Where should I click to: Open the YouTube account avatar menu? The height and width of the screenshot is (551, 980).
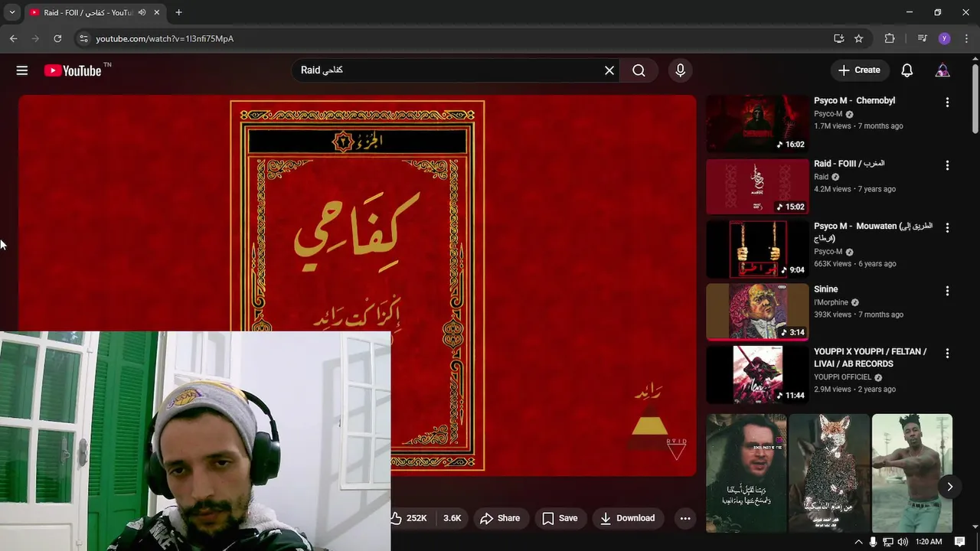click(x=942, y=70)
